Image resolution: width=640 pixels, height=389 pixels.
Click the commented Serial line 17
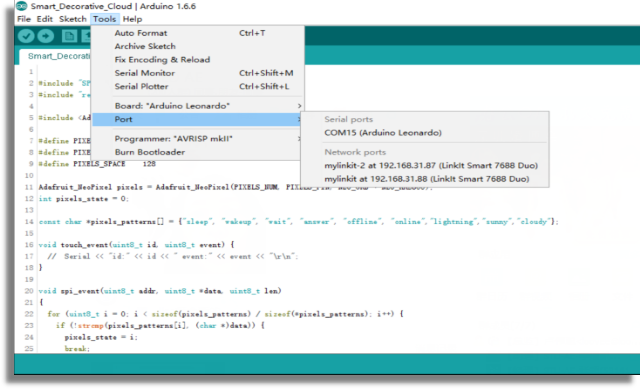173,256
